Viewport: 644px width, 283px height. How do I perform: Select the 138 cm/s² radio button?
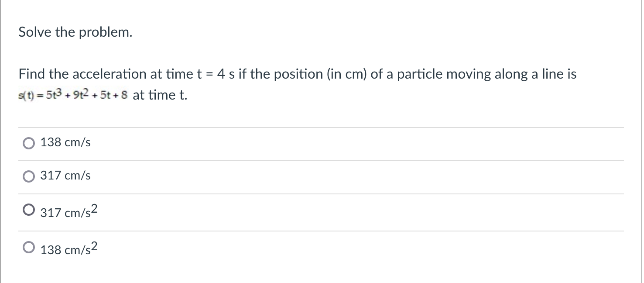29,247
